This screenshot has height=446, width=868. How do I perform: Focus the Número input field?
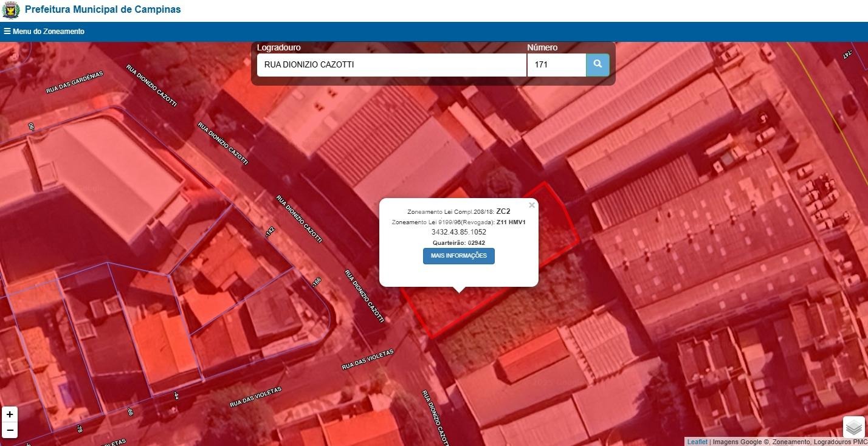[x=556, y=64]
